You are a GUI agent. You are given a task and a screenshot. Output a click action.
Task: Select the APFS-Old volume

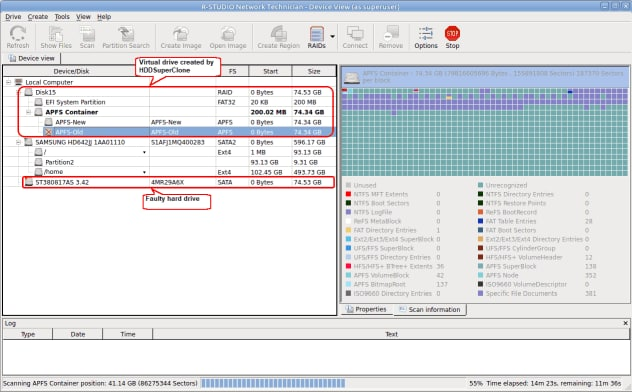tap(70, 132)
